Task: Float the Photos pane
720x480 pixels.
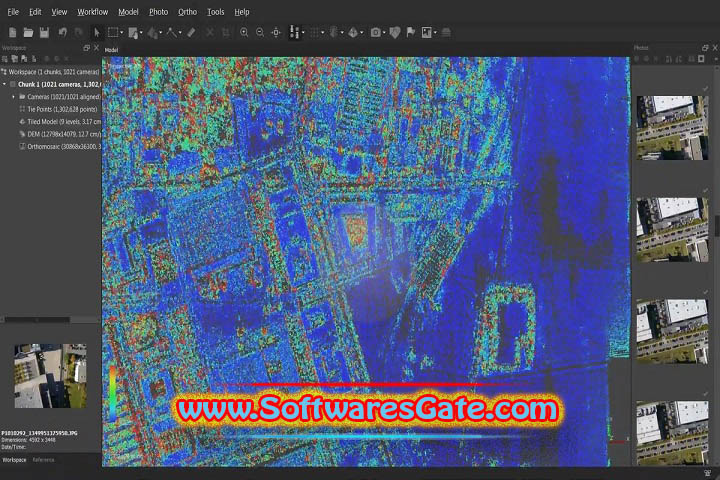Action: [705, 48]
